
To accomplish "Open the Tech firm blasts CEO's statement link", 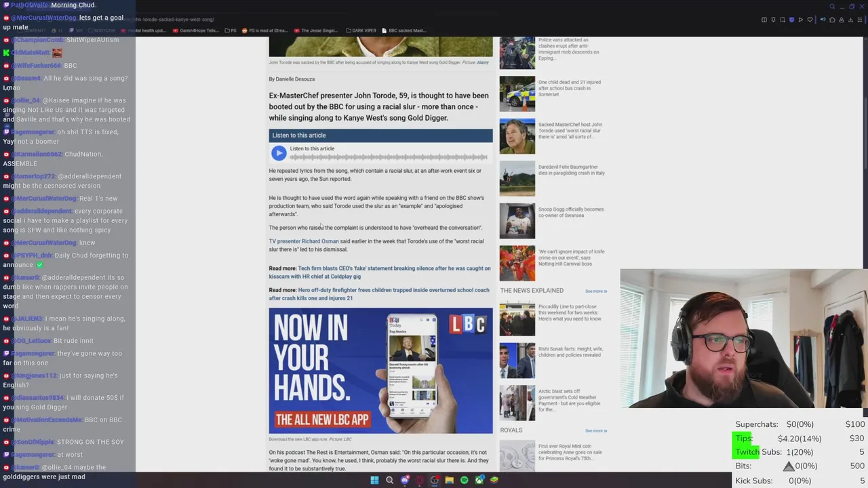I will pos(380,272).
